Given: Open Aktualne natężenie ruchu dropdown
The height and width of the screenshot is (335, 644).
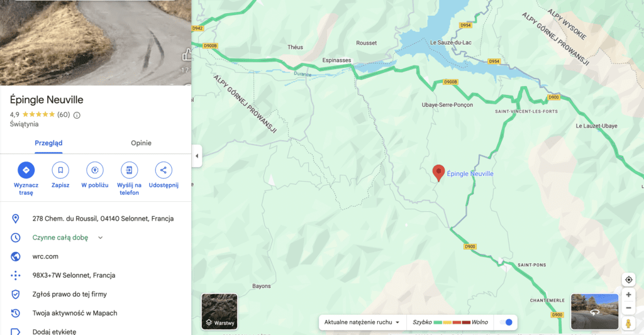Looking at the screenshot, I should click(362, 322).
